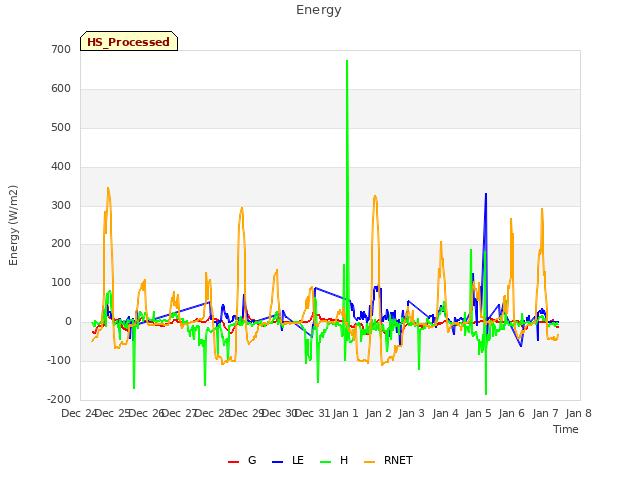Click the -100 y-axis label
Image resolution: width=640 pixels, height=480 pixels.
(60, 361)
